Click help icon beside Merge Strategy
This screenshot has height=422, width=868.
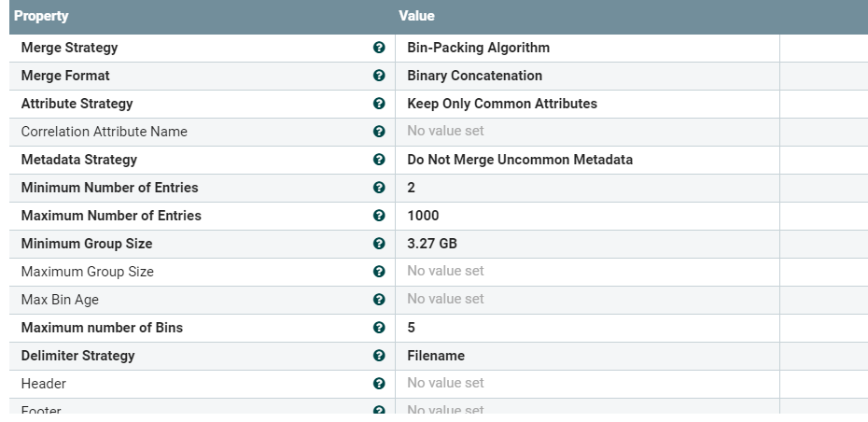379,48
